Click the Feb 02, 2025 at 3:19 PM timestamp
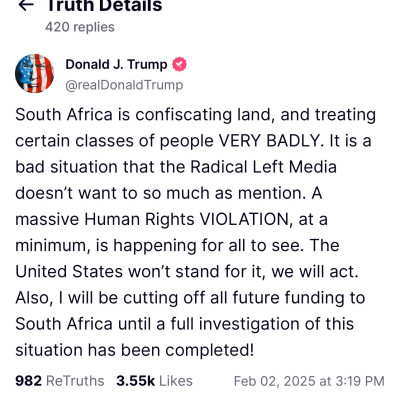Image resolution: width=400 pixels, height=400 pixels. [309, 381]
